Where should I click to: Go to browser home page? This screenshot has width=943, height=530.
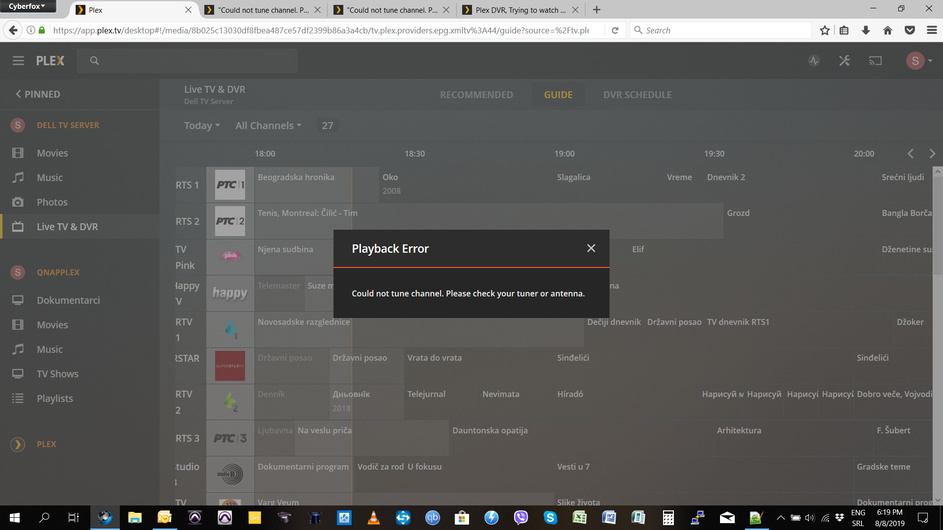[x=887, y=30]
